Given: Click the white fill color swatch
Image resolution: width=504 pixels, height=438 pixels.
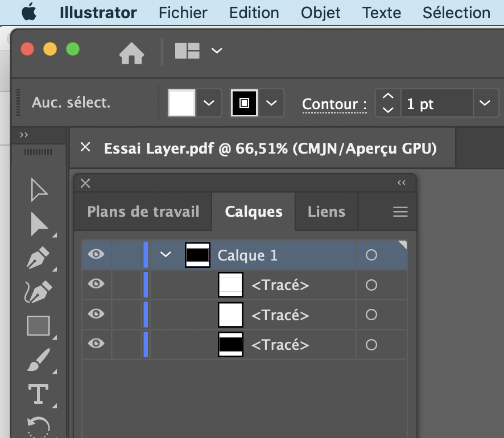Looking at the screenshot, I should coord(181,103).
